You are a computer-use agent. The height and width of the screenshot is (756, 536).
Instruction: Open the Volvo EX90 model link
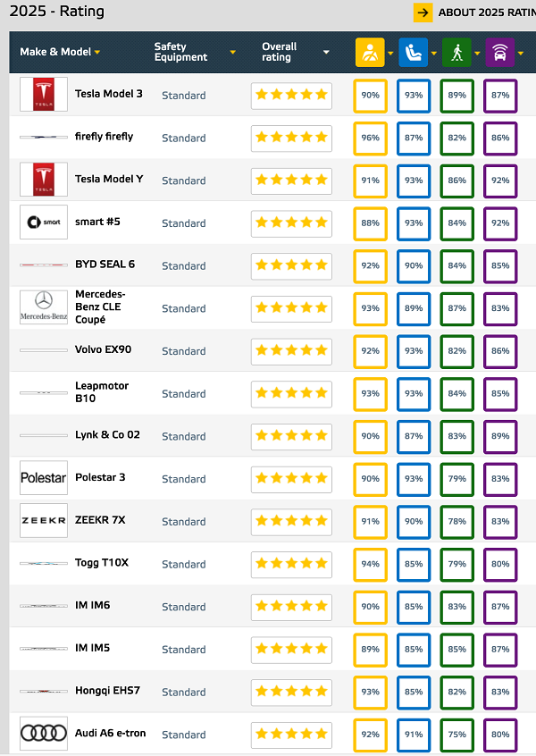coord(103,349)
